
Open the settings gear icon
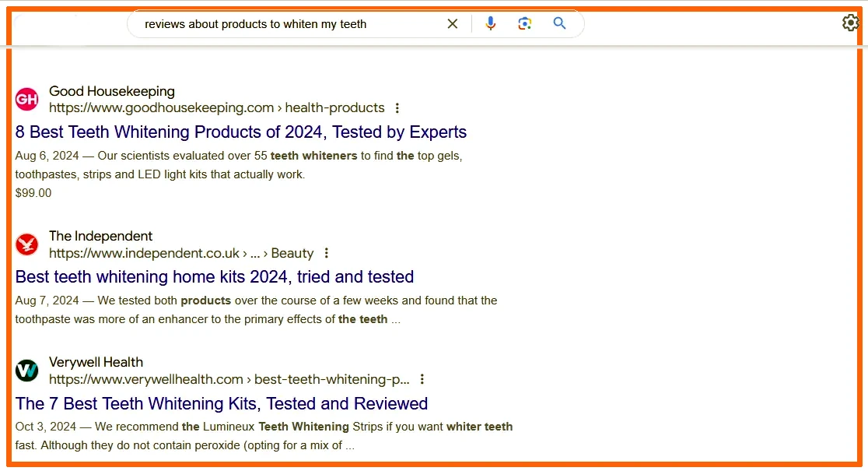[x=850, y=23]
